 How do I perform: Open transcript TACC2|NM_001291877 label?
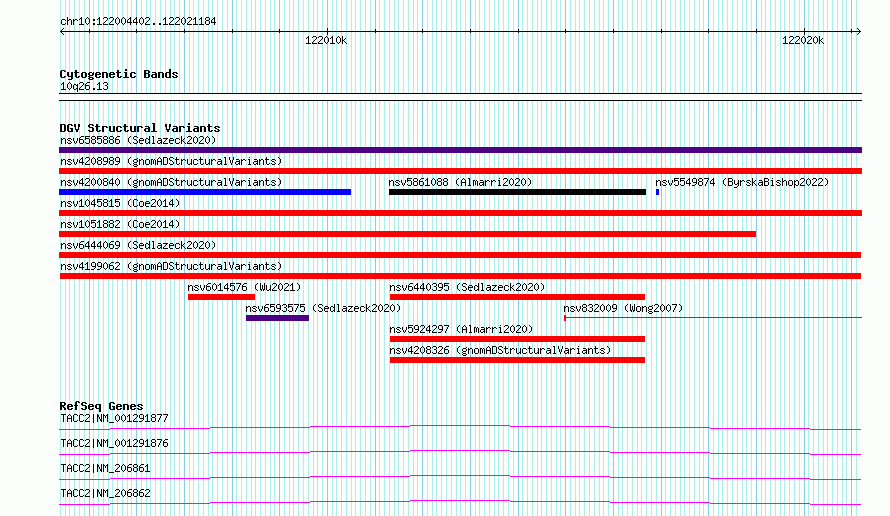click(x=114, y=418)
